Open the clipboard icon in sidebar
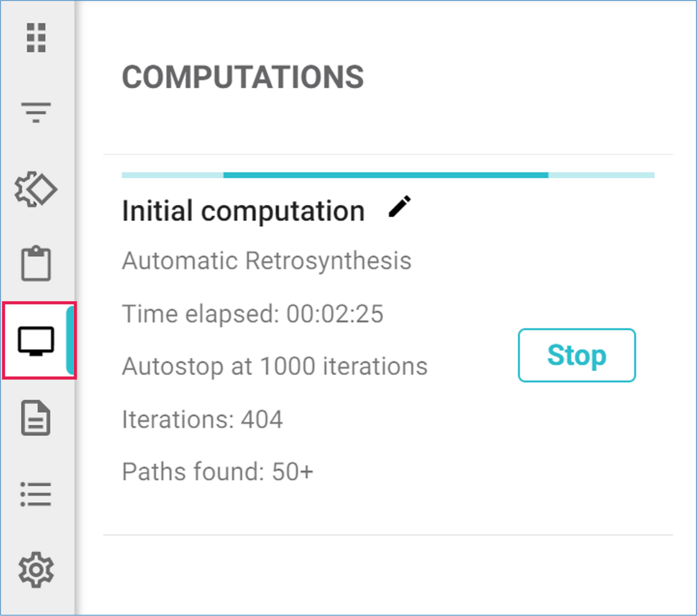 coord(36,264)
